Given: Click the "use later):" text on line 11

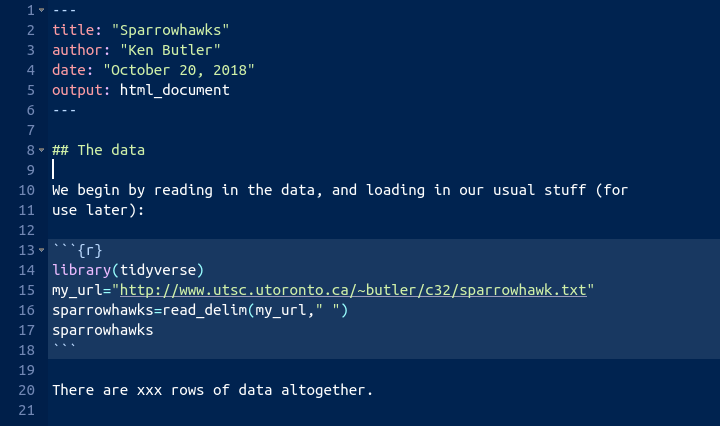Looking at the screenshot, I should point(98,210).
